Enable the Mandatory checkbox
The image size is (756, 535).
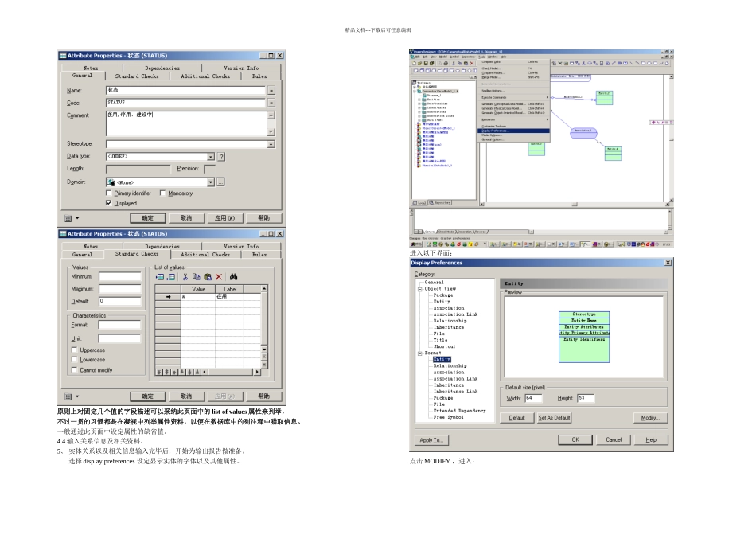point(162,193)
